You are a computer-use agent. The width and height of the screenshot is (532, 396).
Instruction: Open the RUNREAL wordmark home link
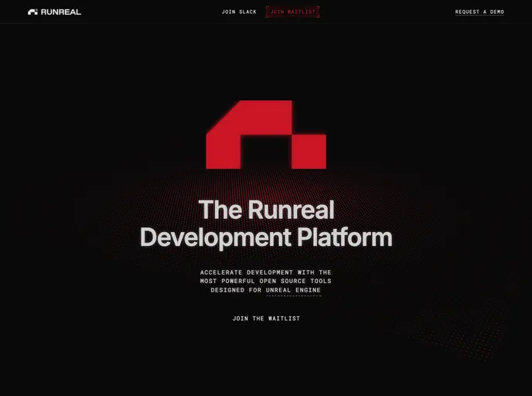coord(61,12)
